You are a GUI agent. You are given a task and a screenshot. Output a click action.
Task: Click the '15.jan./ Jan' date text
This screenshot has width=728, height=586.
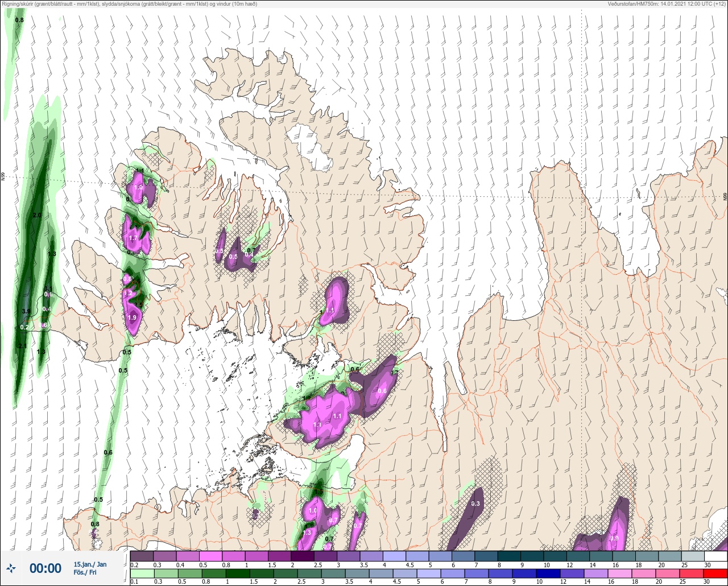click(90, 564)
